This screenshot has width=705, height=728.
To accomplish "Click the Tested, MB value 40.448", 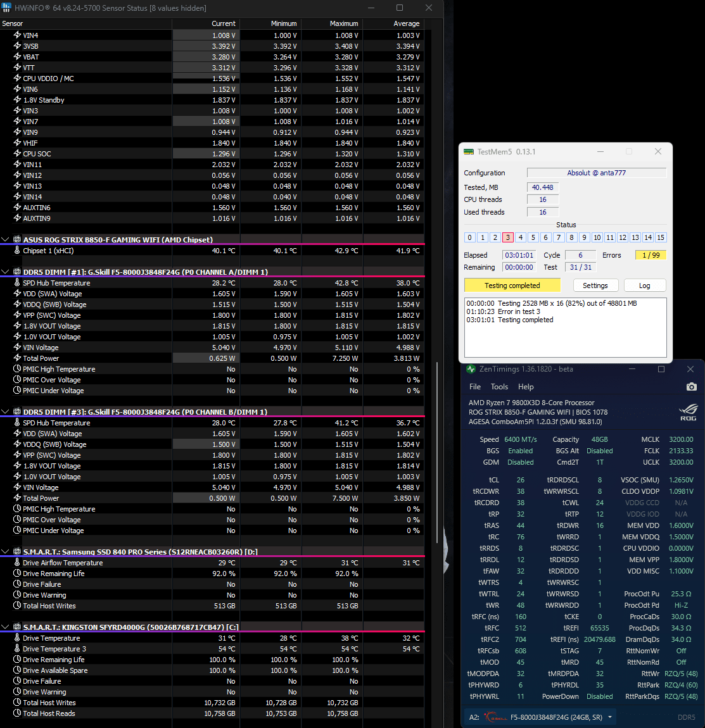I will click(x=542, y=187).
